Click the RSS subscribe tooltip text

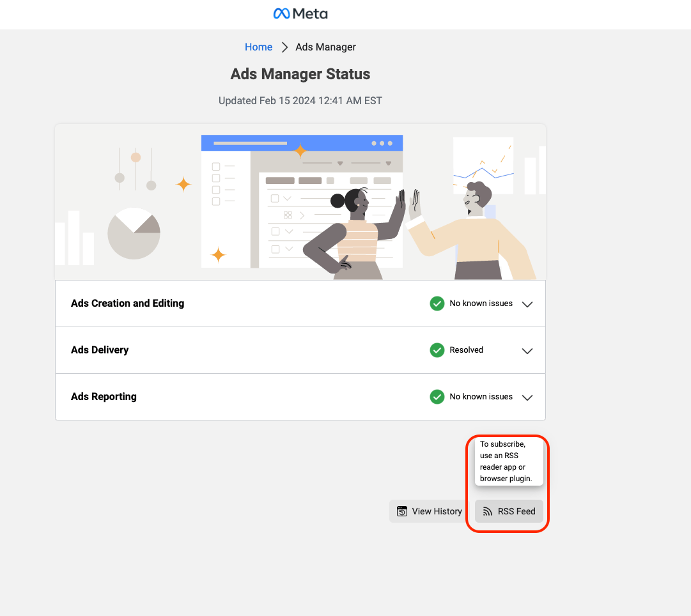click(506, 461)
